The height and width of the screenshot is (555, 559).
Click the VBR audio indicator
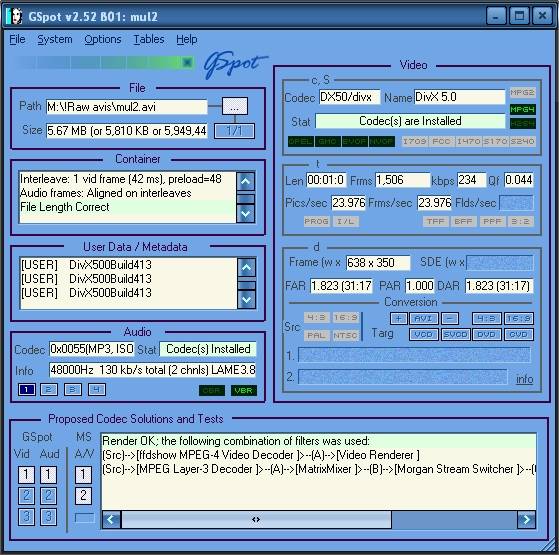(243, 390)
